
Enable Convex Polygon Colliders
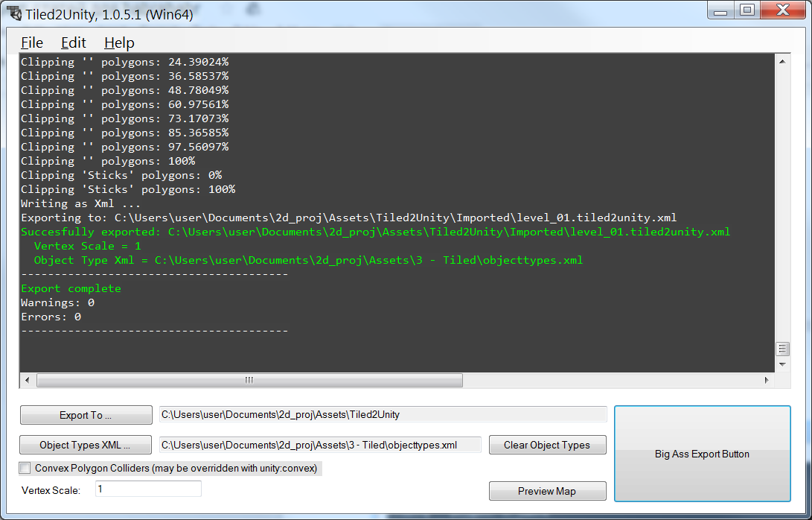coord(22,468)
